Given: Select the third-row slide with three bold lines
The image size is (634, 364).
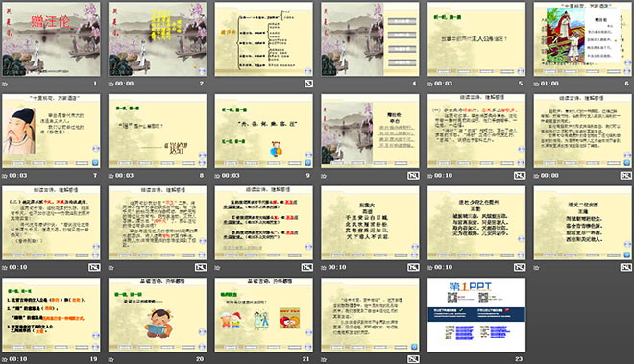Looking at the screenshot, I should click(x=263, y=223).
